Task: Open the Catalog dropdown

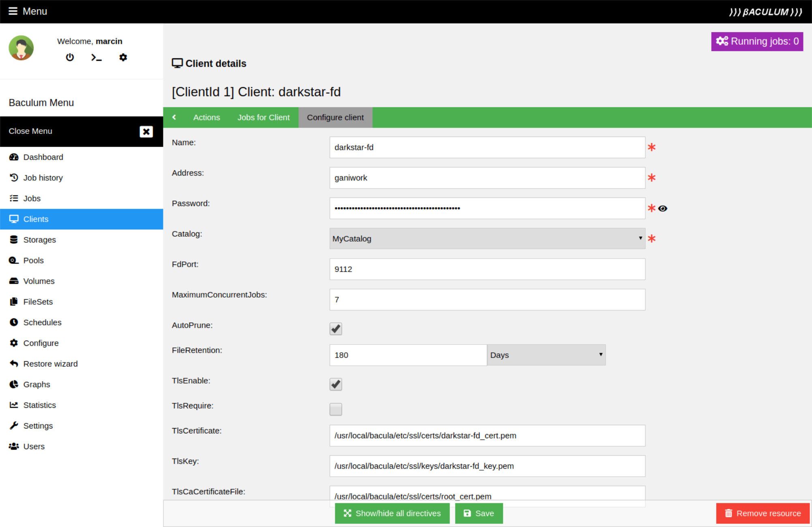Action: pyautogui.click(x=487, y=238)
